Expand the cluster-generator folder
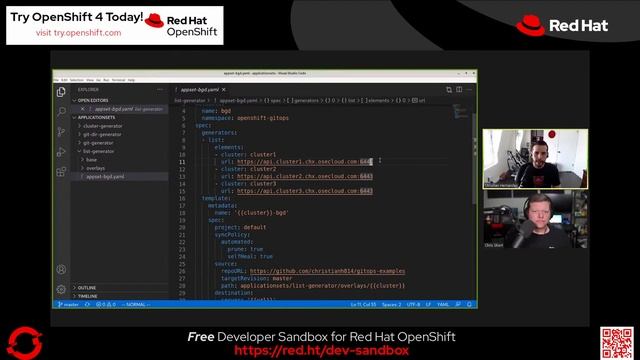 coord(120,126)
